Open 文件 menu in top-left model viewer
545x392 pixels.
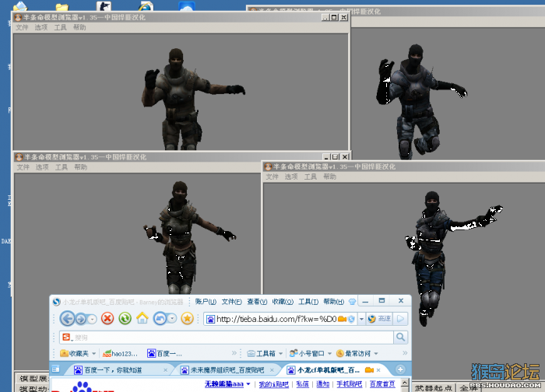pos(22,27)
